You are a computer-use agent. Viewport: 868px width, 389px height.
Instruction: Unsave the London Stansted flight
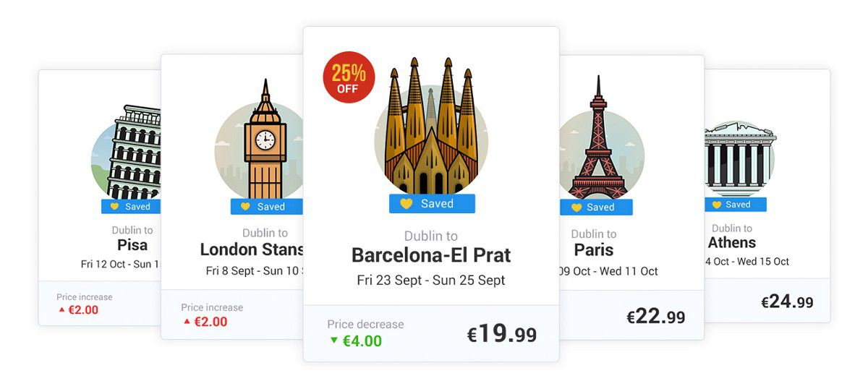266,207
